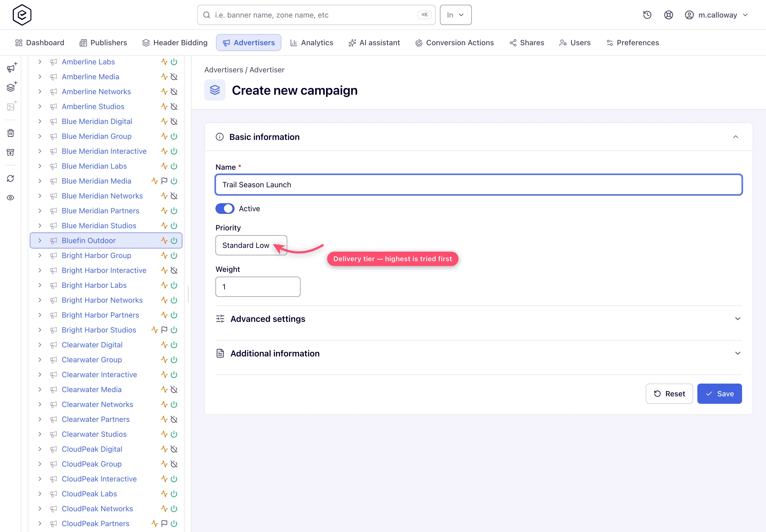Image resolution: width=766 pixels, height=532 pixels.
Task: Collapse the Basic information section chevron
Action: click(x=736, y=137)
